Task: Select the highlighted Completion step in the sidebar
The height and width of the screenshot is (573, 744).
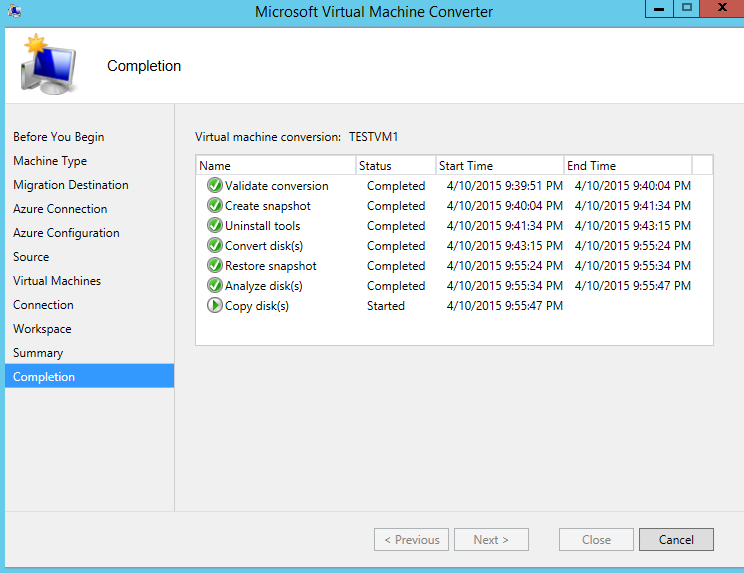Action: tap(89, 377)
